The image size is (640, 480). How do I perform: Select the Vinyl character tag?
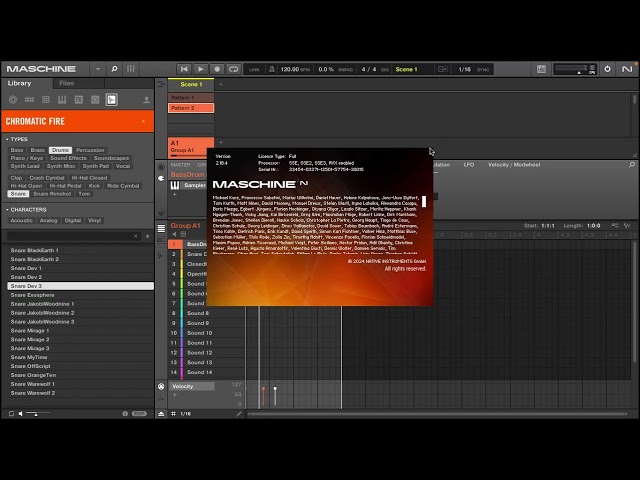click(94, 220)
